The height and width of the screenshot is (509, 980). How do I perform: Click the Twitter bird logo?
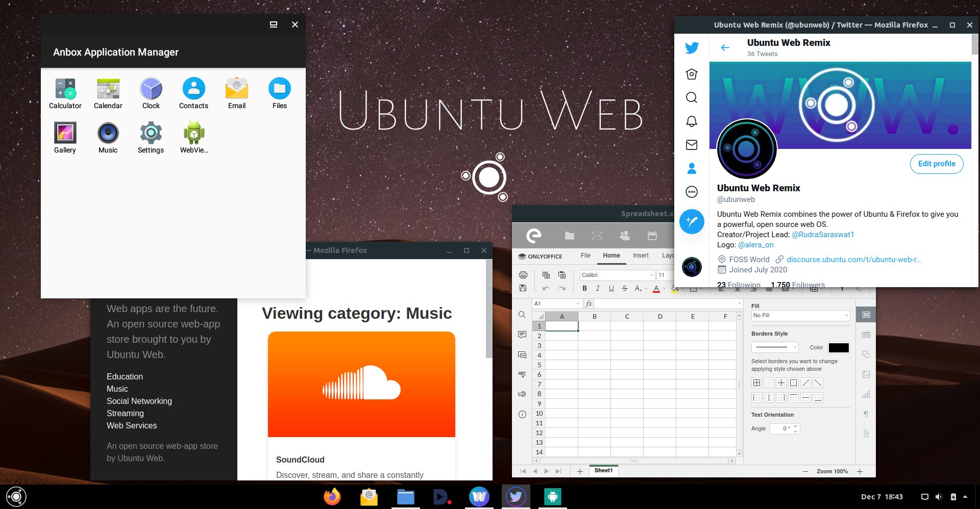[x=692, y=48]
